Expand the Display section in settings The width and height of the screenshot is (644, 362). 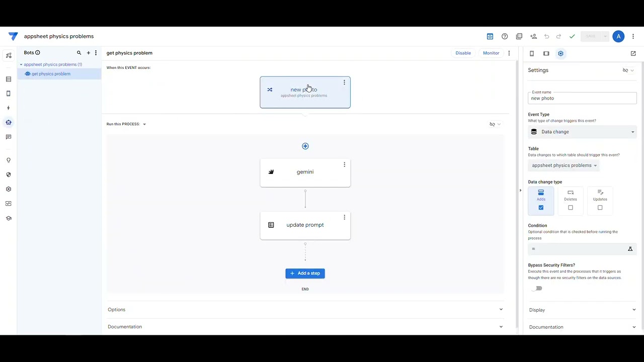coord(582,310)
